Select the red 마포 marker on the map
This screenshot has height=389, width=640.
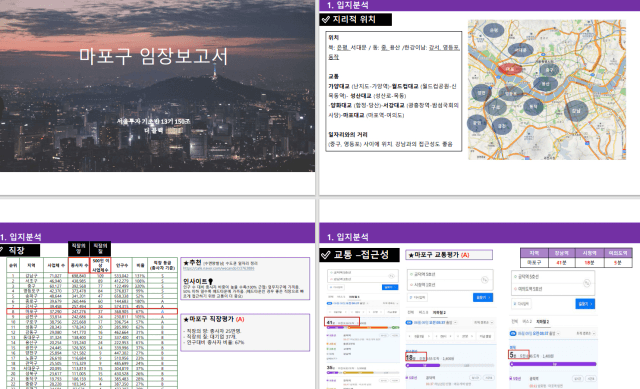click(x=510, y=69)
